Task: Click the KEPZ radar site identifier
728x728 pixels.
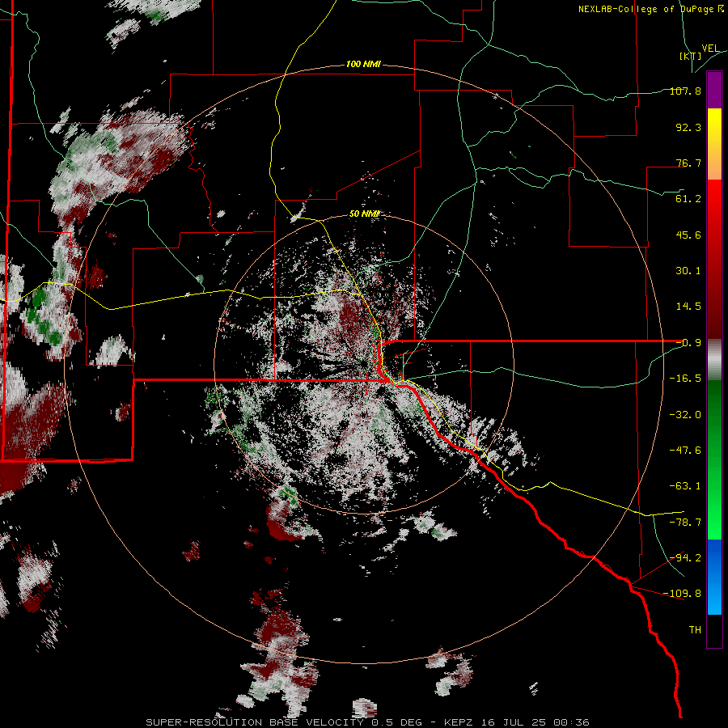Action: [459, 722]
